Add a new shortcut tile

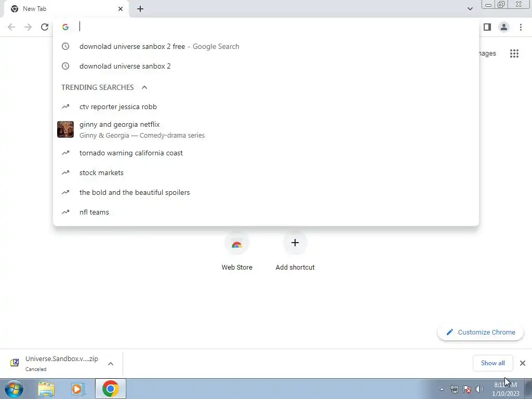click(295, 251)
